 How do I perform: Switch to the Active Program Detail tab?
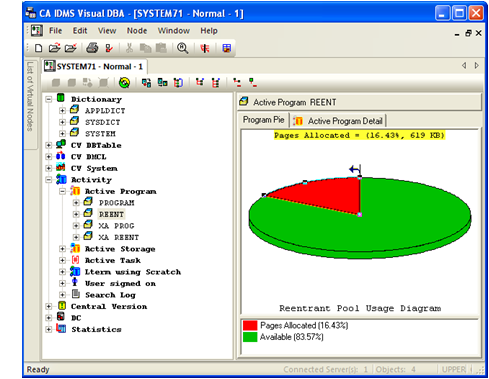pyautogui.click(x=339, y=121)
